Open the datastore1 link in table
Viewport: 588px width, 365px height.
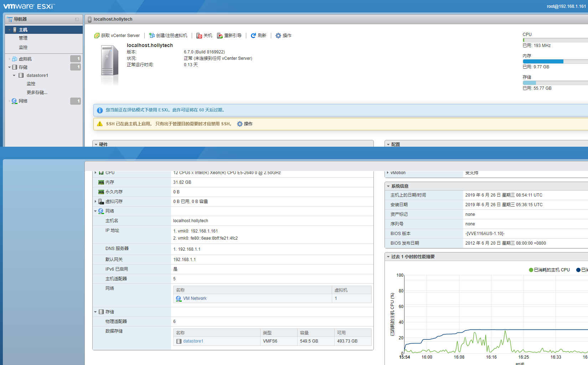pos(193,341)
